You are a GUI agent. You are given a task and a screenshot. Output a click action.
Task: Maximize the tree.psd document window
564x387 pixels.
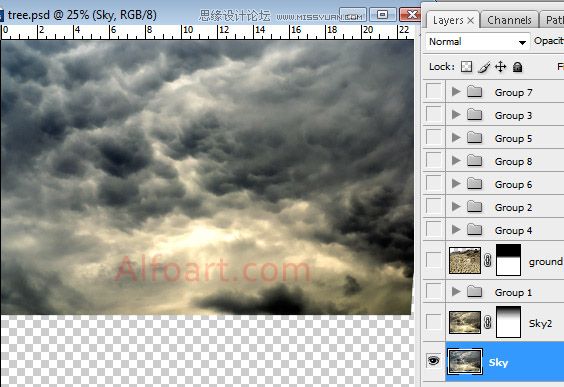click(382, 15)
